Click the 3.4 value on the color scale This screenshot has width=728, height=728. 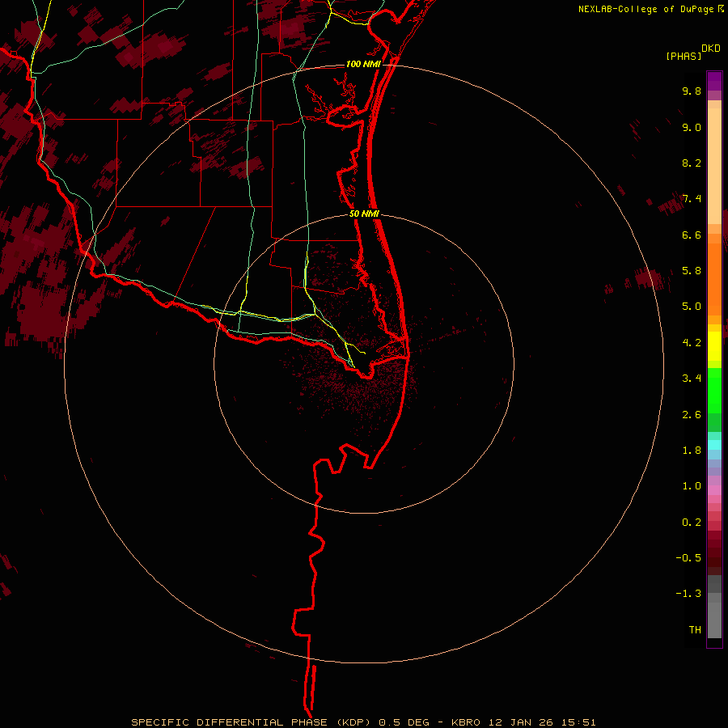(x=692, y=378)
